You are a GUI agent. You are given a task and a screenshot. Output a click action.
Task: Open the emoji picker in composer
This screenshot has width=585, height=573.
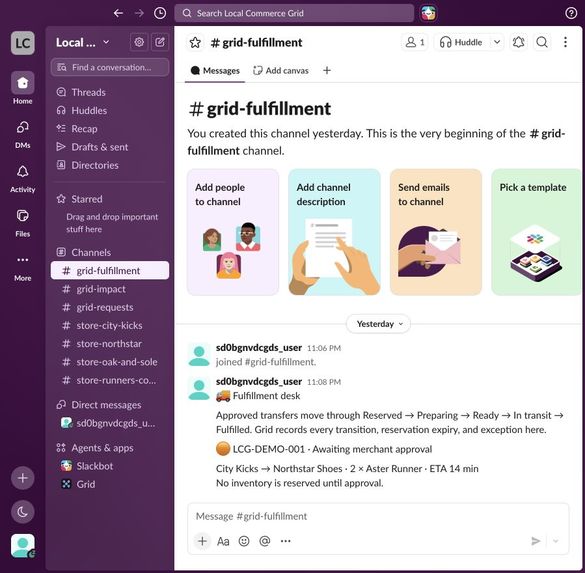pyautogui.click(x=244, y=541)
